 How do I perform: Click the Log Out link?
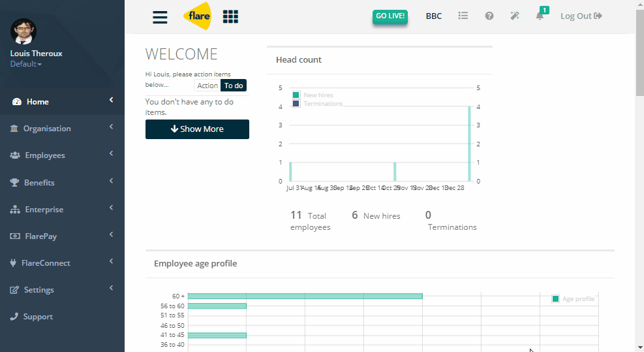point(581,16)
